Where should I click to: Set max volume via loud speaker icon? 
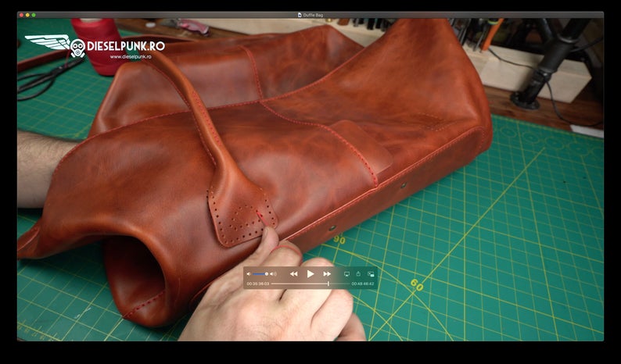[x=274, y=274]
